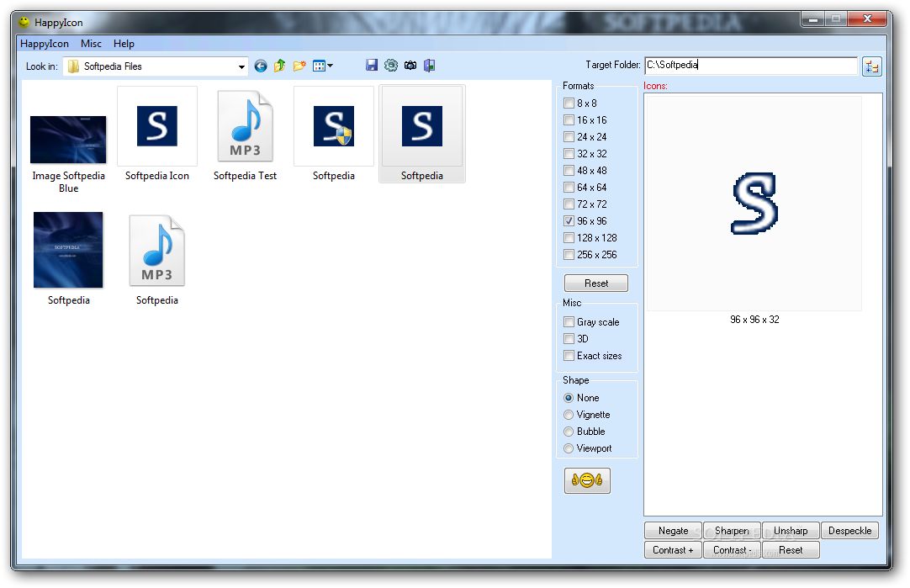The width and height of the screenshot is (910, 588).
Task: Click the Unsharp button
Action: [x=791, y=531]
